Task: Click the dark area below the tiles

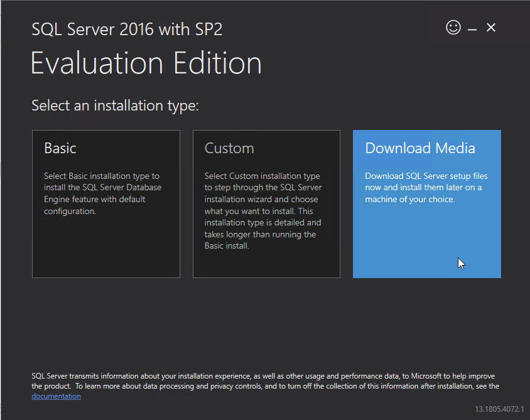Action: [x=264, y=320]
